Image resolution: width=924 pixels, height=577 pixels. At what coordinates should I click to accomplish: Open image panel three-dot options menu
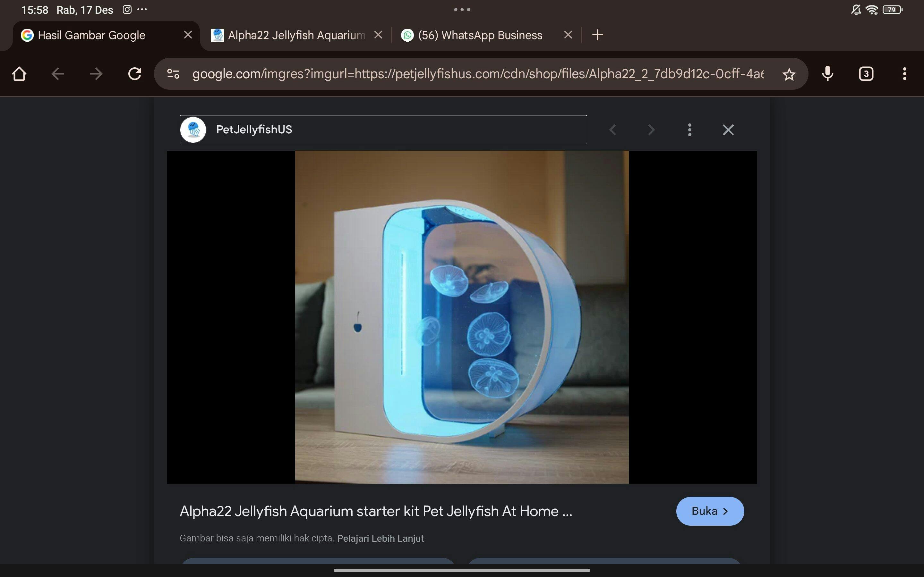pyautogui.click(x=689, y=130)
